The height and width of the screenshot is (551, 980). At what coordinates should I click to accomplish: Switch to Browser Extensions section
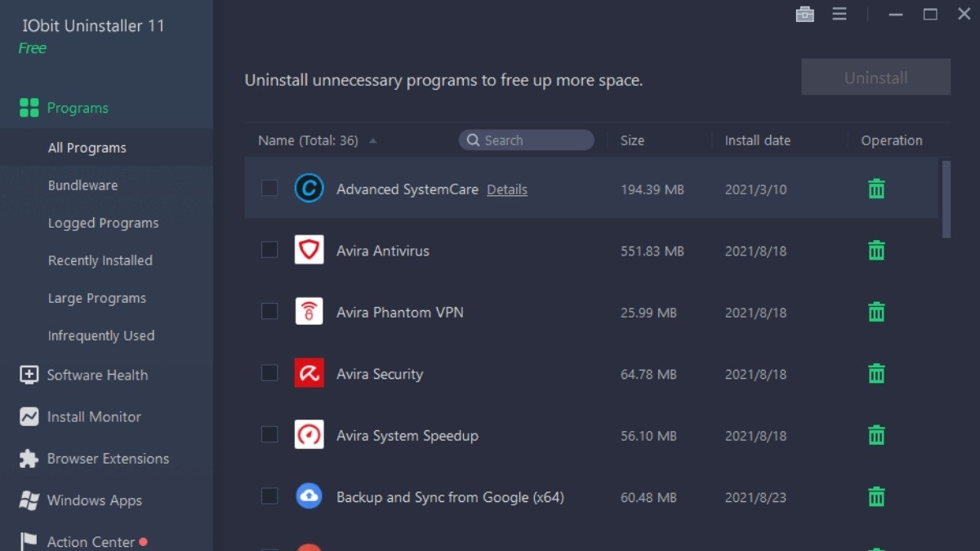point(108,459)
